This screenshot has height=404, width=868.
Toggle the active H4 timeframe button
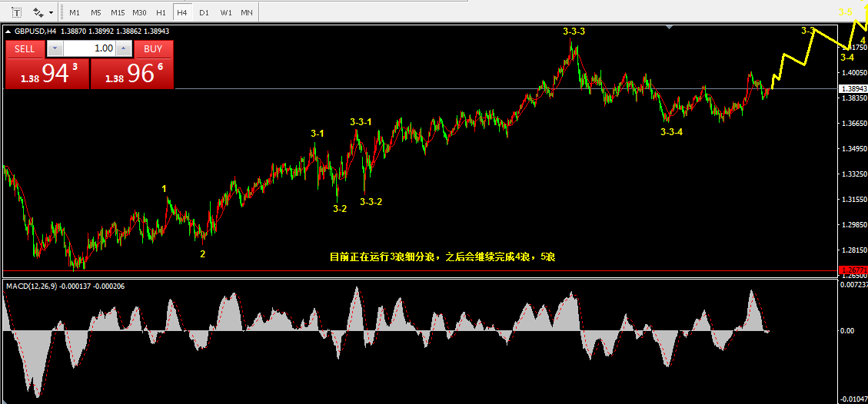click(x=182, y=12)
